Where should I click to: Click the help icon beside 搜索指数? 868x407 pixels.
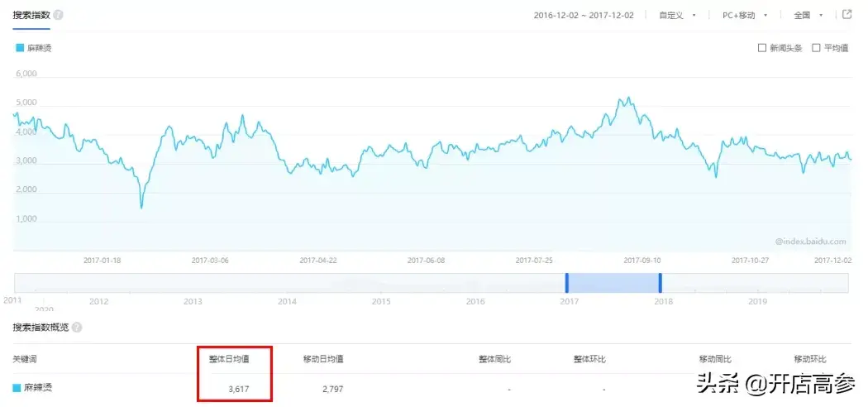pos(58,16)
